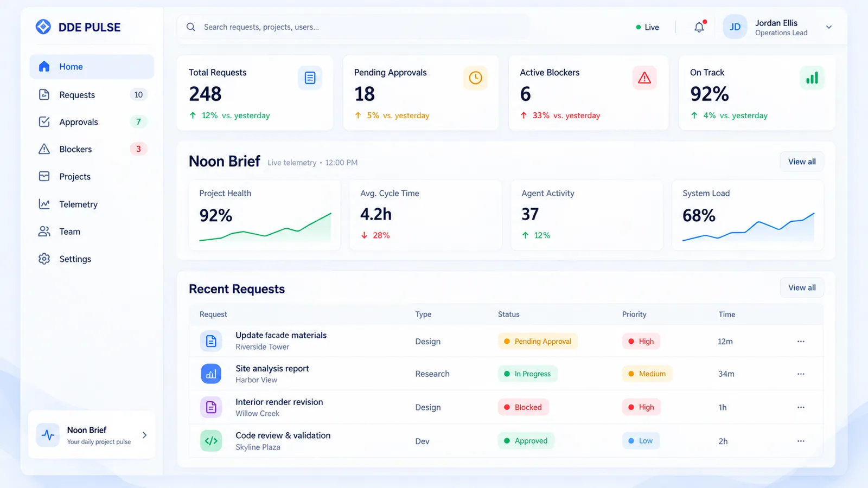Click the Telemetry chart icon in sidebar
This screenshot has height=488, width=868.
coord(44,204)
